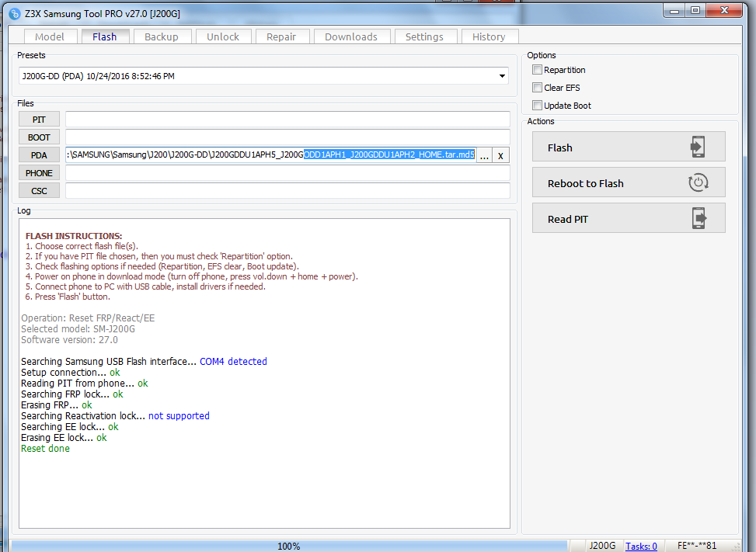Switch to the Downloads tab
The image size is (756, 552).
[x=351, y=36]
